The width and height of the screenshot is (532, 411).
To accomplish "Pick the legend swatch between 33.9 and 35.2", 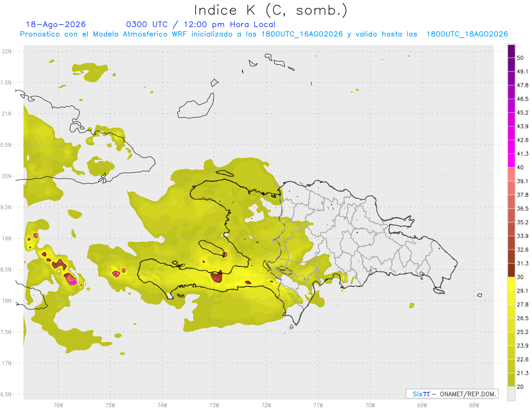I will click(x=511, y=229).
